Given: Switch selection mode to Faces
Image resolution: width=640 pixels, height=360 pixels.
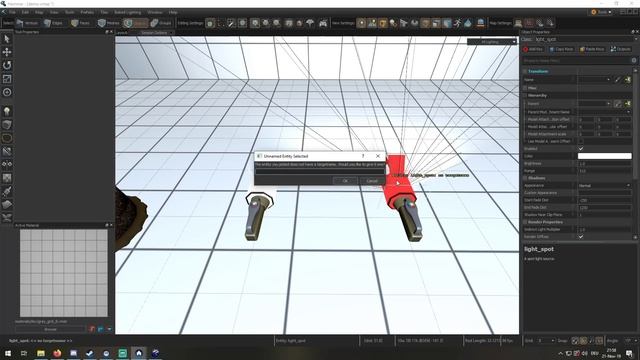Looking at the screenshot, I should click(x=80, y=23).
